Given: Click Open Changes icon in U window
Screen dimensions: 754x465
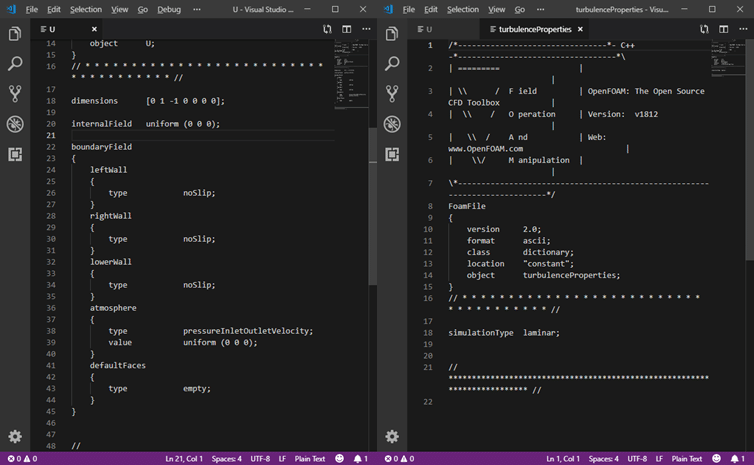Looking at the screenshot, I should [327, 29].
